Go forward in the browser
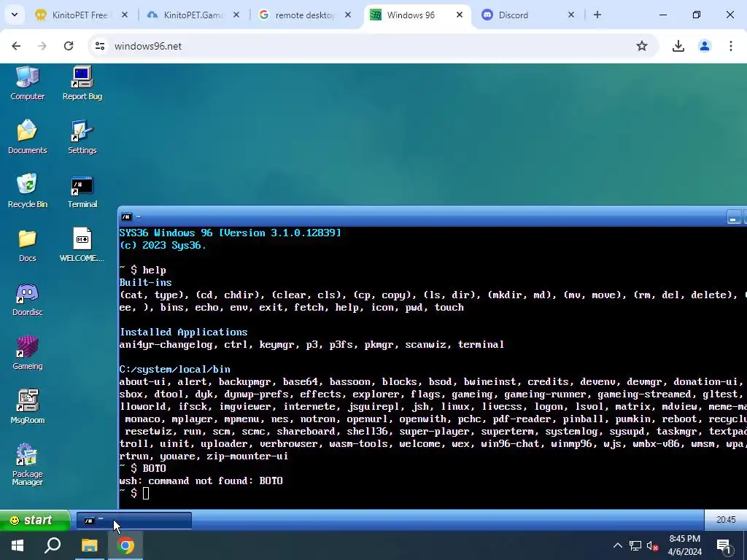The height and width of the screenshot is (560, 747). tap(42, 46)
